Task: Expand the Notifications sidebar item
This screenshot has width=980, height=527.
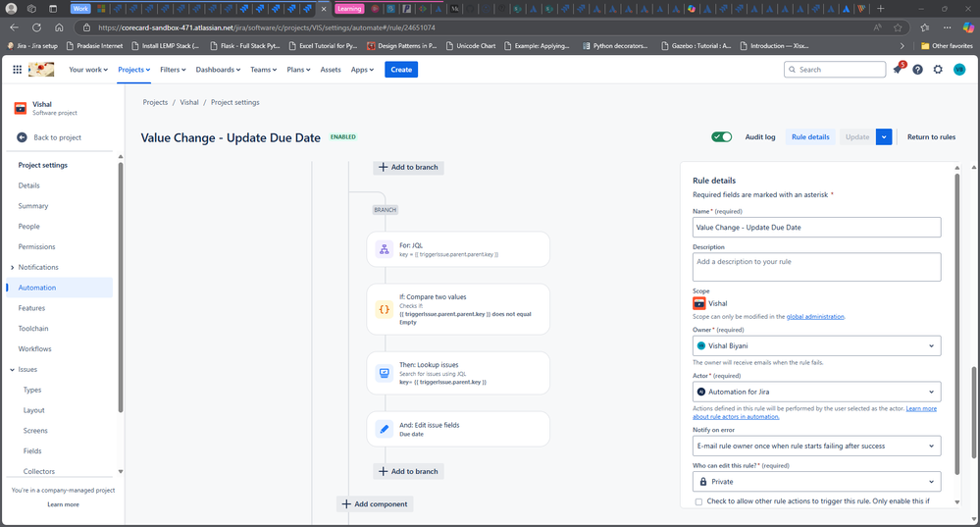Action: pyautogui.click(x=12, y=268)
